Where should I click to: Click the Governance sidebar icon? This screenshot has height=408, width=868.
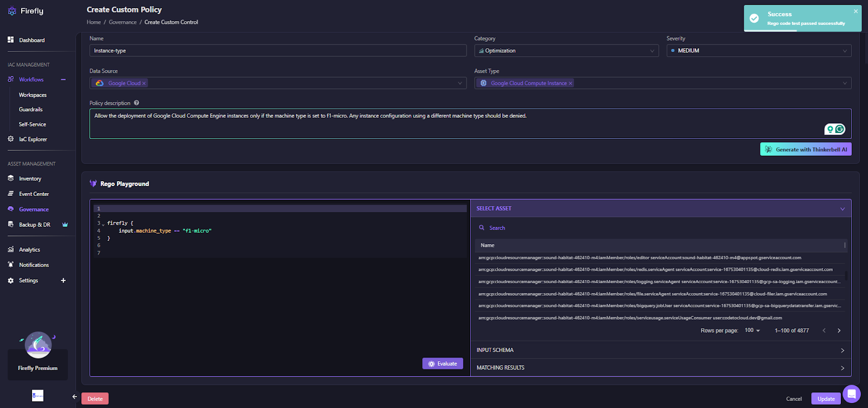[10, 209]
